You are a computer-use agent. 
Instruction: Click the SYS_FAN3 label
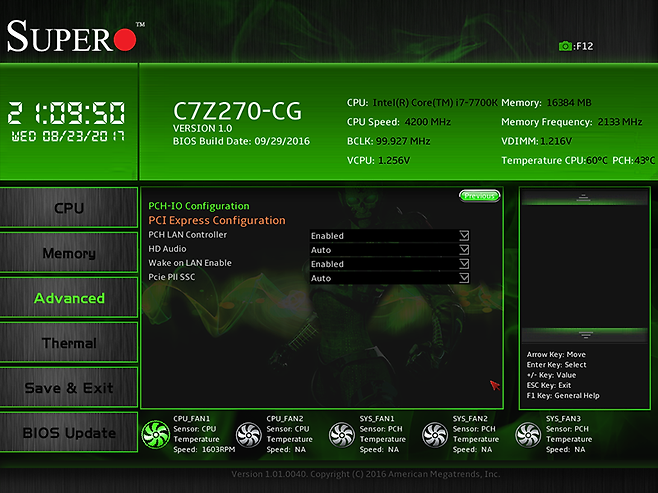tap(563, 418)
